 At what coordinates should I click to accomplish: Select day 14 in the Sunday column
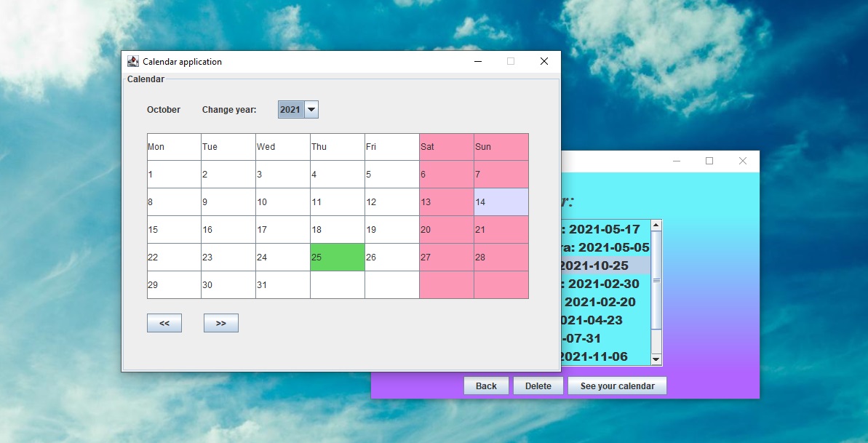(501, 202)
